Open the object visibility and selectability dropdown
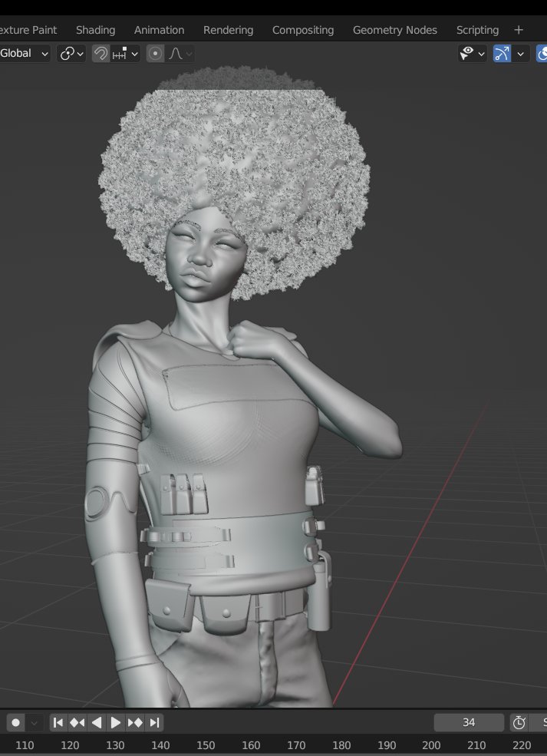 click(472, 54)
